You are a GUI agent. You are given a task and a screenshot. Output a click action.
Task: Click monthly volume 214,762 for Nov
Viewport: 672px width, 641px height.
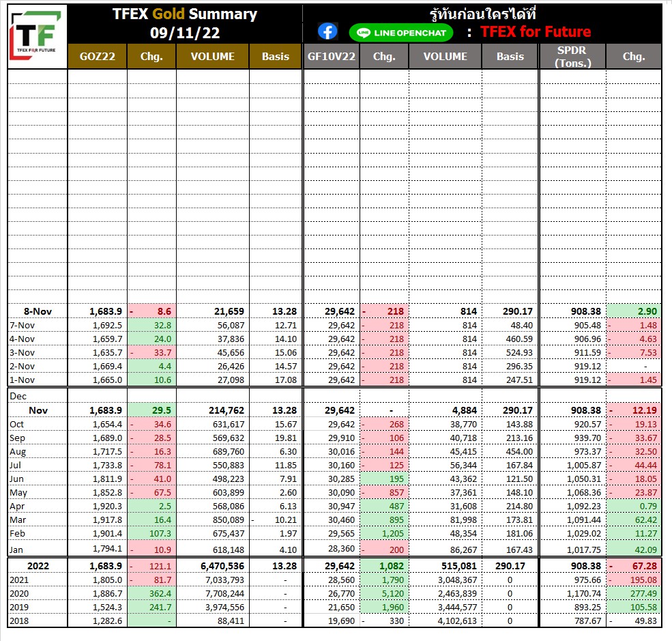coord(227,410)
